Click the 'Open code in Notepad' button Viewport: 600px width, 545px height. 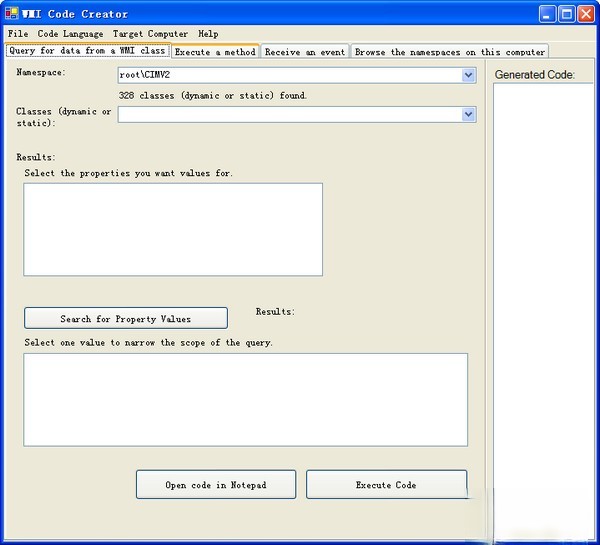point(216,485)
